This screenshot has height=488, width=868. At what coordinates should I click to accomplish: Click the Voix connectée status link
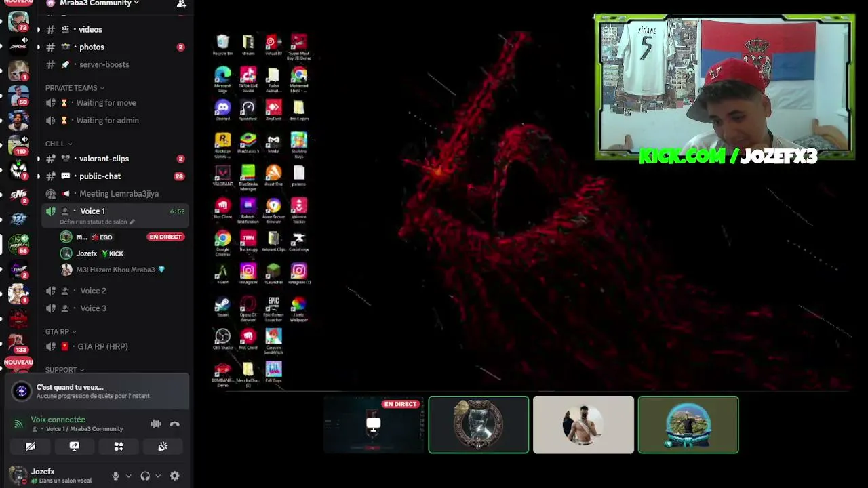[x=58, y=420]
